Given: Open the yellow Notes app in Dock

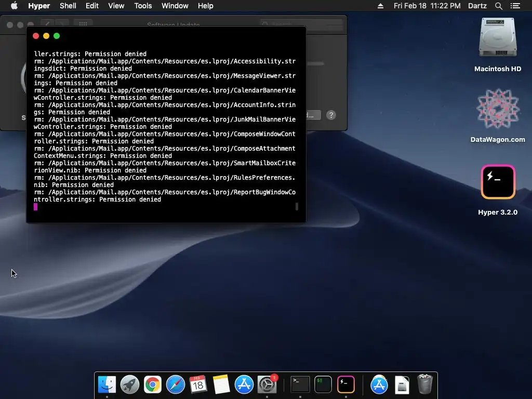Looking at the screenshot, I should coord(221,385).
